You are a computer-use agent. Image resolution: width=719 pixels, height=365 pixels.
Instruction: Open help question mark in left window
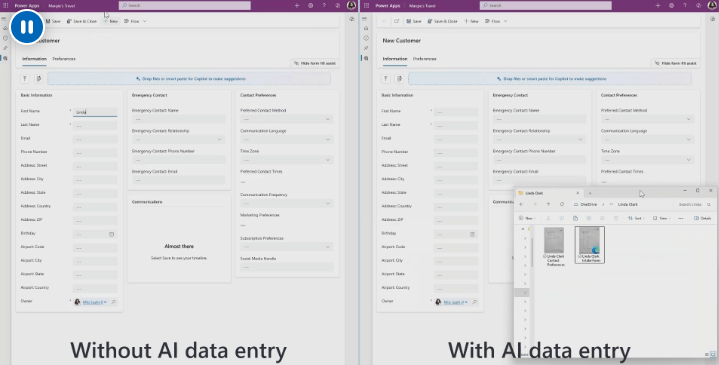coord(324,6)
